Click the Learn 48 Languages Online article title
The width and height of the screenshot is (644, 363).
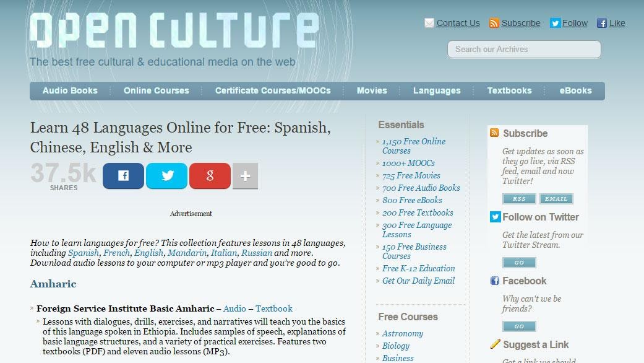coord(180,138)
